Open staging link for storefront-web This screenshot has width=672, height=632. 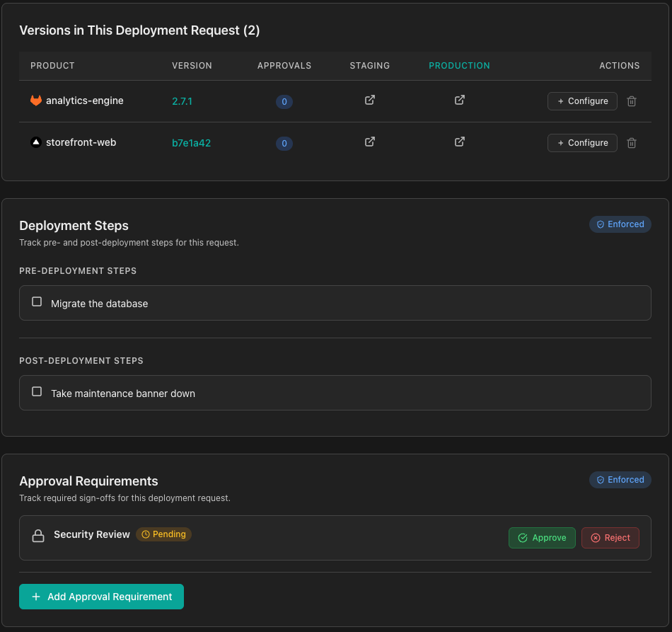point(369,142)
